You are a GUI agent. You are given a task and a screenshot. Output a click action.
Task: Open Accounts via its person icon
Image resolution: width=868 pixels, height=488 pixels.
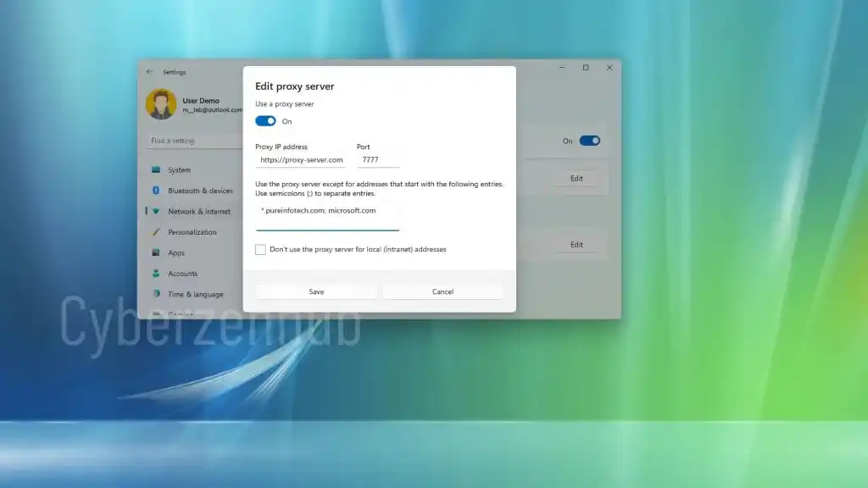(156, 274)
